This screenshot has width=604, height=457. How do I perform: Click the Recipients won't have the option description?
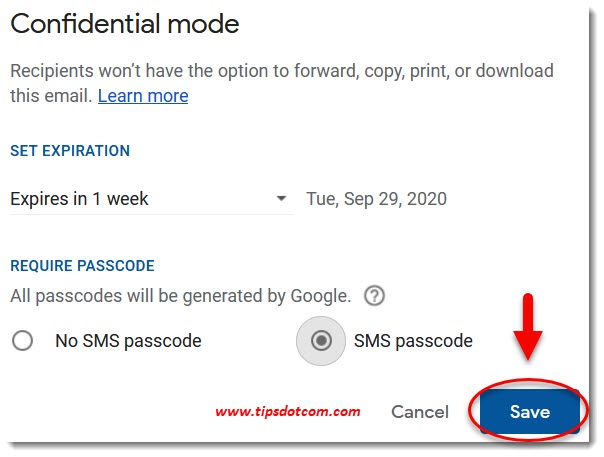point(282,83)
